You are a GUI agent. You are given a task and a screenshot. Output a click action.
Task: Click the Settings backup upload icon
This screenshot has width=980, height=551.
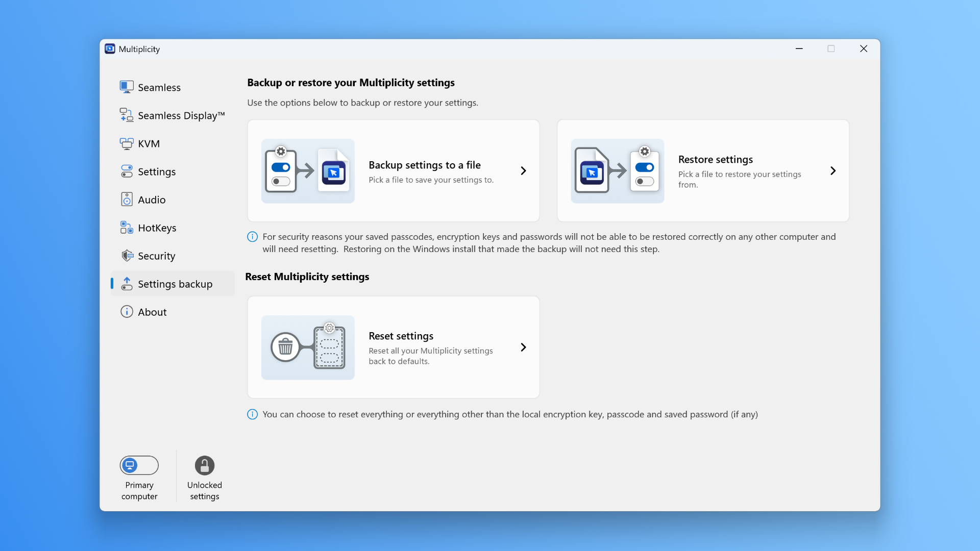(127, 284)
